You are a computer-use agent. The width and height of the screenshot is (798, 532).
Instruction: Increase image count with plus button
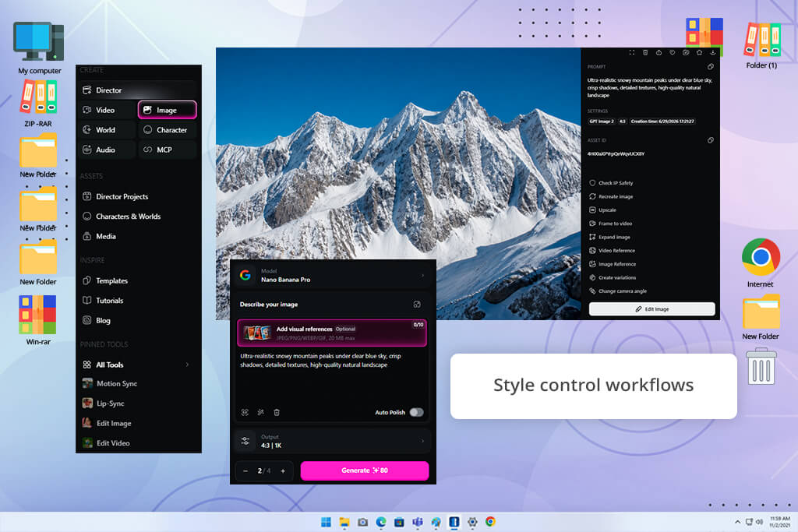pos(283,471)
